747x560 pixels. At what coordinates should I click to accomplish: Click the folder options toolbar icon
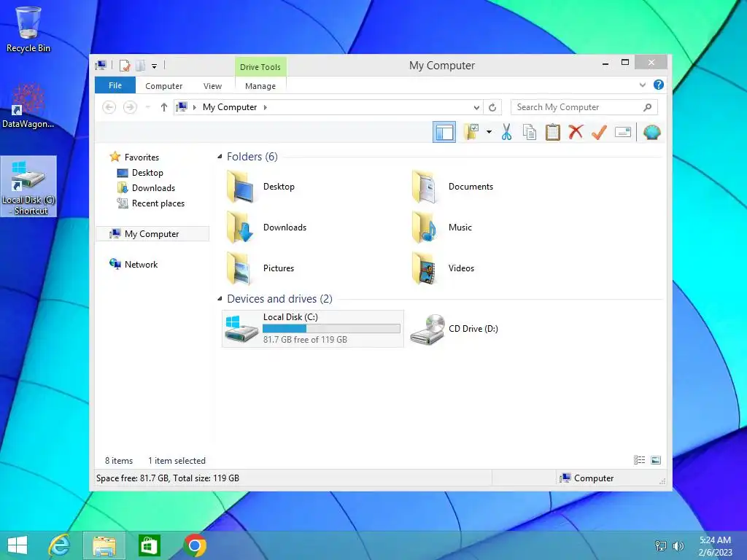(x=471, y=132)
